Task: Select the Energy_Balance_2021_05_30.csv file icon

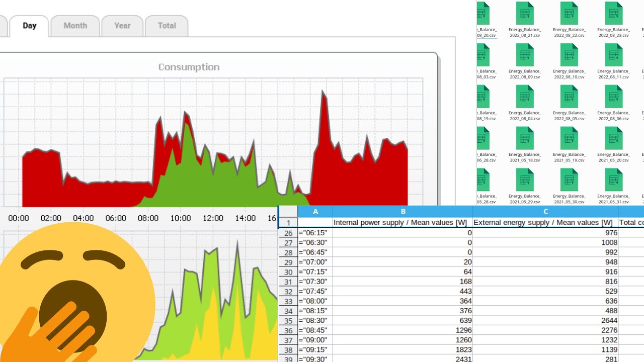Action: click(569, 180)
